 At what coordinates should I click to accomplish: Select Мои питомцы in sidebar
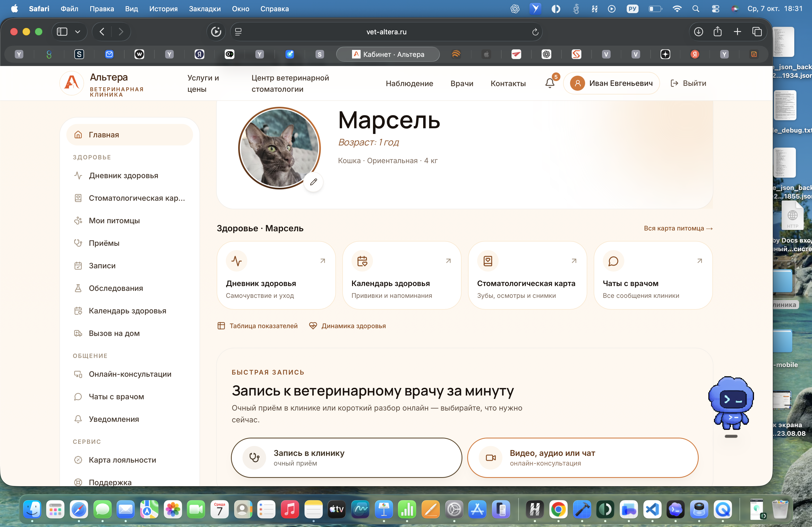(130, 221)
